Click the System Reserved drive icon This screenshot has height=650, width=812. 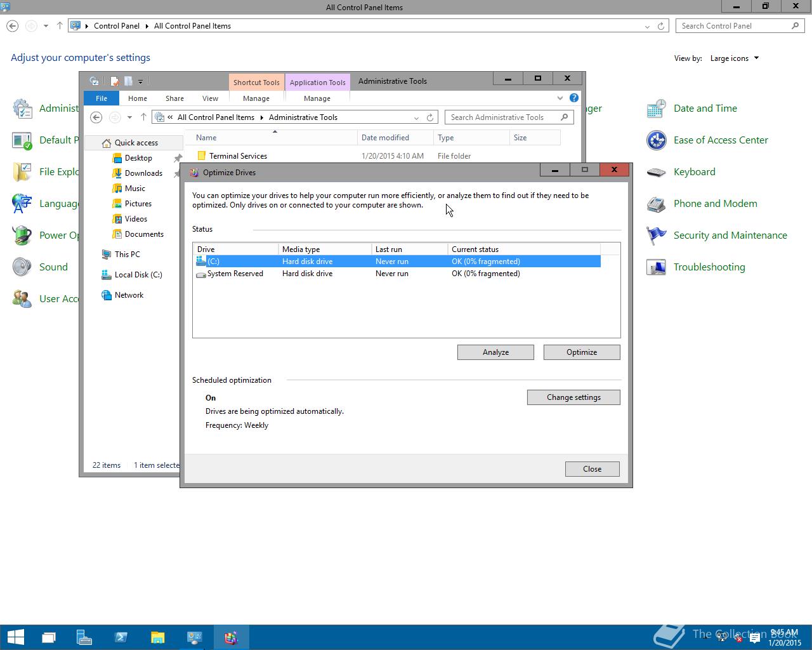(x=201, y=274)
